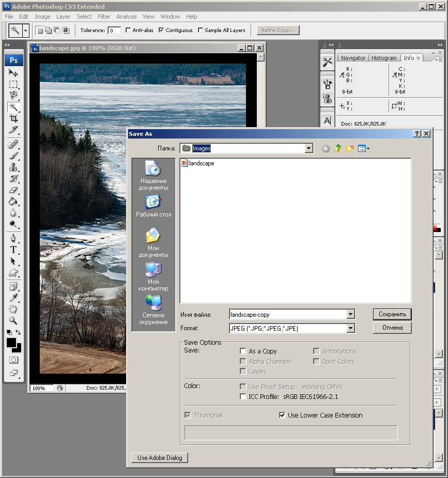The width and height of the screenshot is (448, 478).
Task: Enable the As a Copy checkbox
Action: pyautogui.click(x=243, y=351)
